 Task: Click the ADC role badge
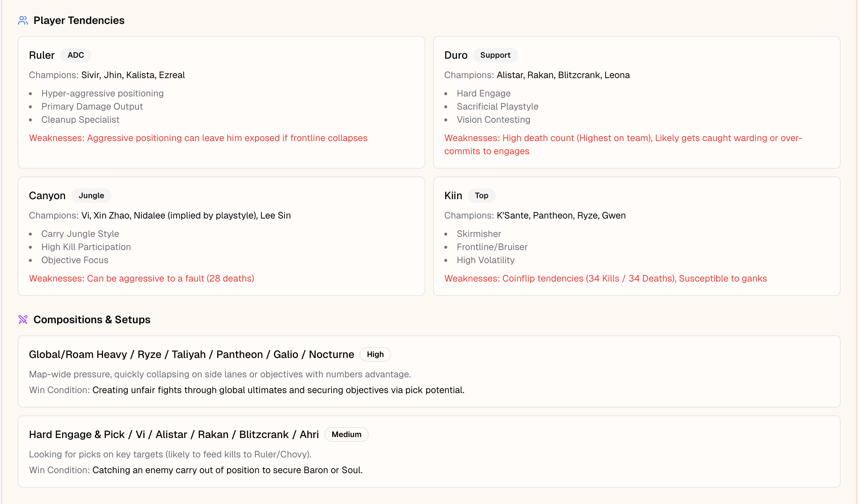(76, 55)
